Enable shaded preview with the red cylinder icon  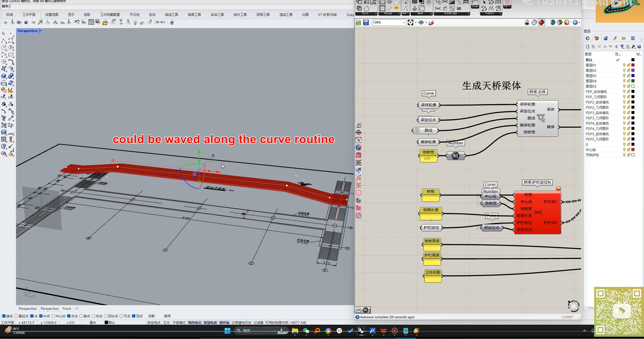pyautogui.click(x=542, y=23)
